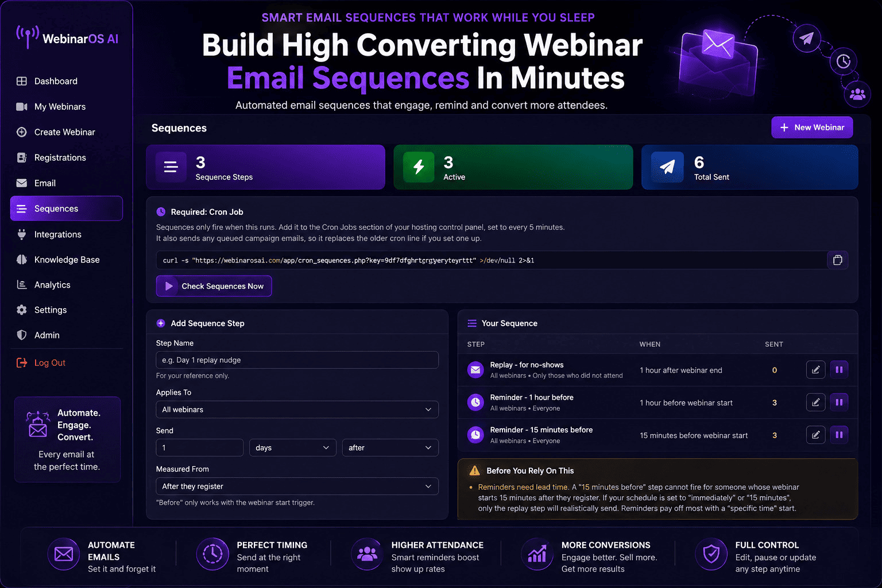Edit the Reminder 15 minutes before step

815,435
